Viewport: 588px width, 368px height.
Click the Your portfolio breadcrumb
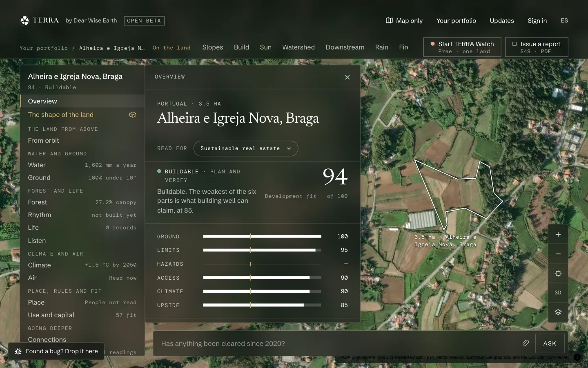pos(44,48)
